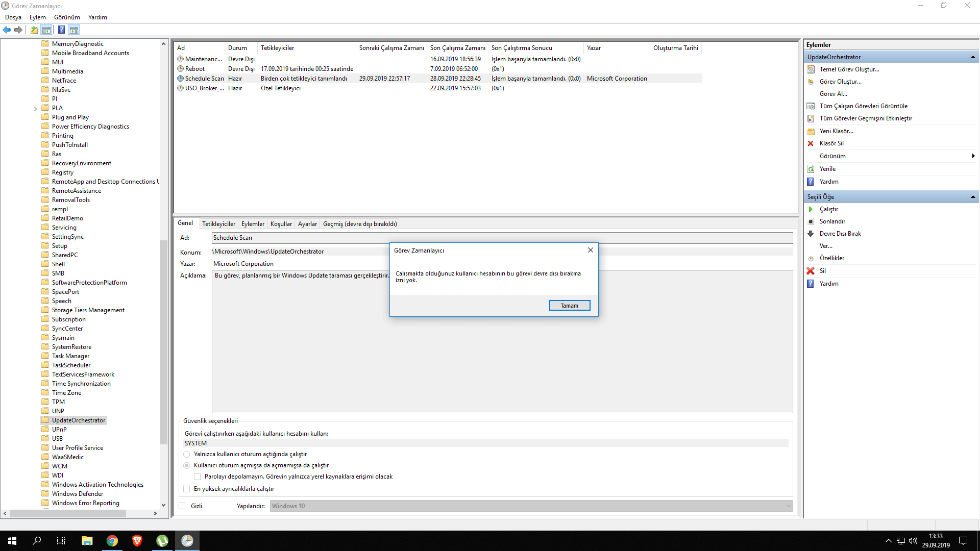Toggle the Gizli checkbox
The image size is (980, 551).
(x=182, y=506)
